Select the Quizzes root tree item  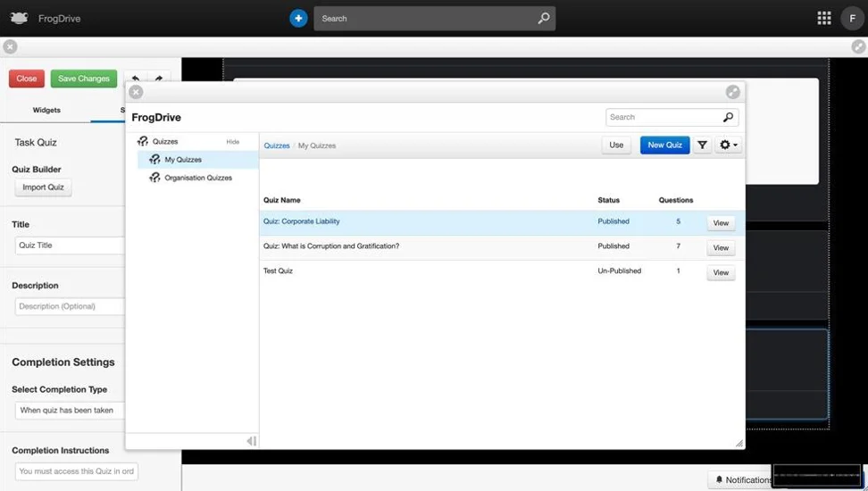pyautogui.click(x=165, y=141)
